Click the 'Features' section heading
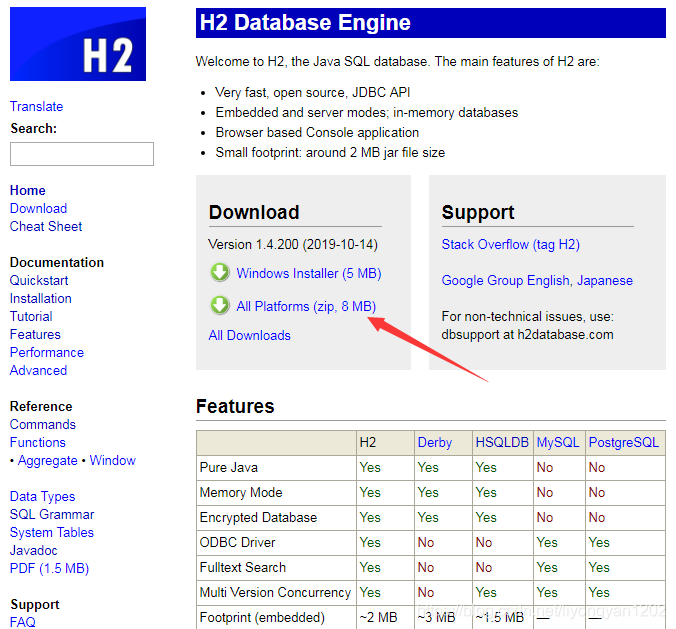The width and height of the screenshot is (676, 629). click(x=235, y=406)
